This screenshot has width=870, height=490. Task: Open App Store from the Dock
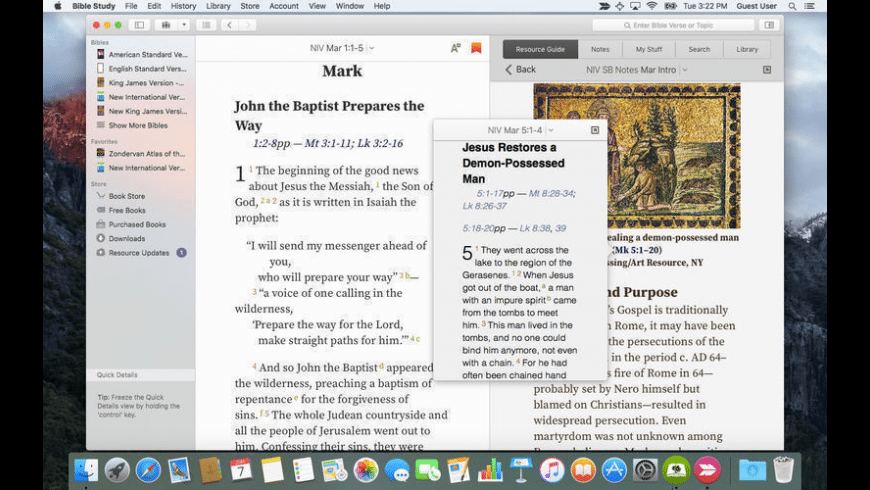point(614,471)
